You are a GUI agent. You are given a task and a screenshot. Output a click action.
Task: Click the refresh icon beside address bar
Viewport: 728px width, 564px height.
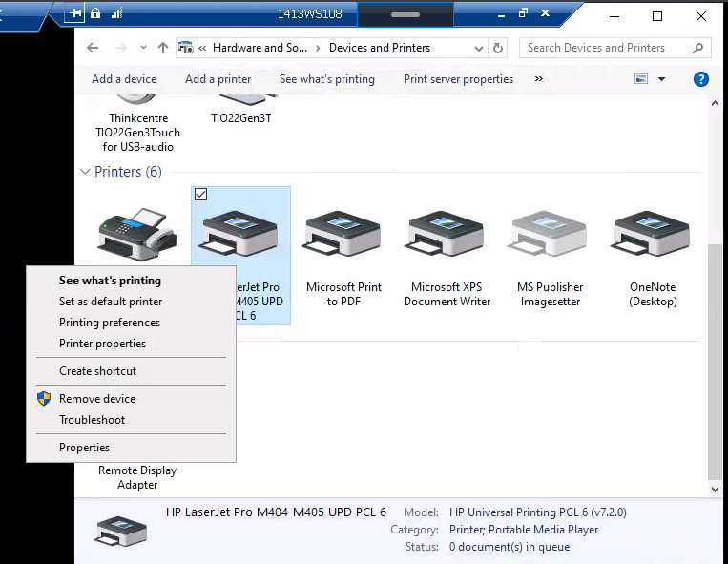pos(498,48)
